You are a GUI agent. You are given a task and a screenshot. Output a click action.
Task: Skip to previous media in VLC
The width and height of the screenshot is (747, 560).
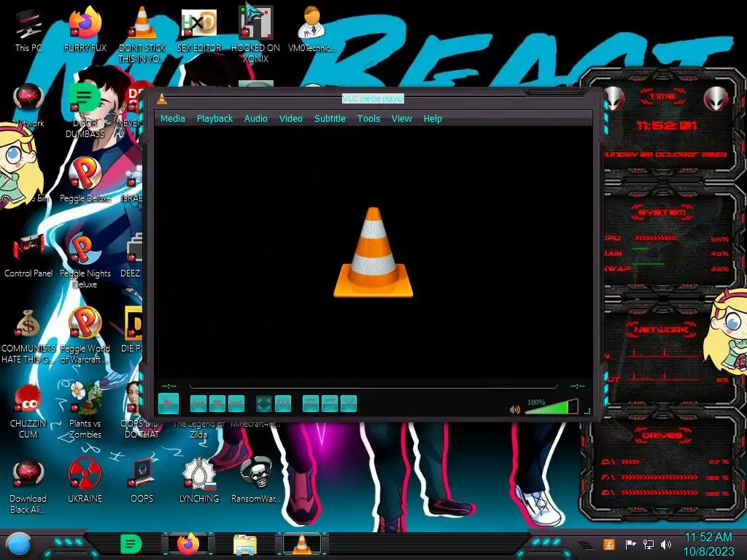click(x=198, y=404)
